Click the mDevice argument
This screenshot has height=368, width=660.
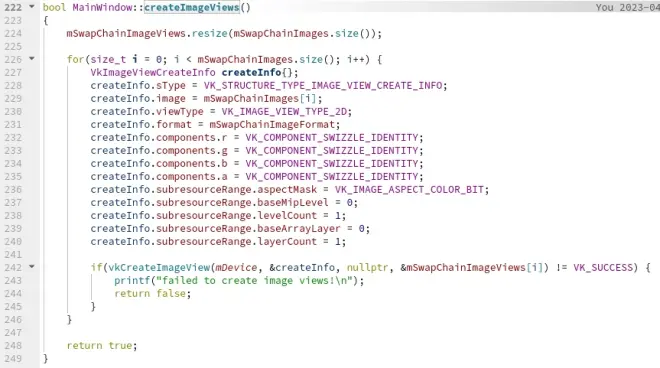click(x=236, y=267)
